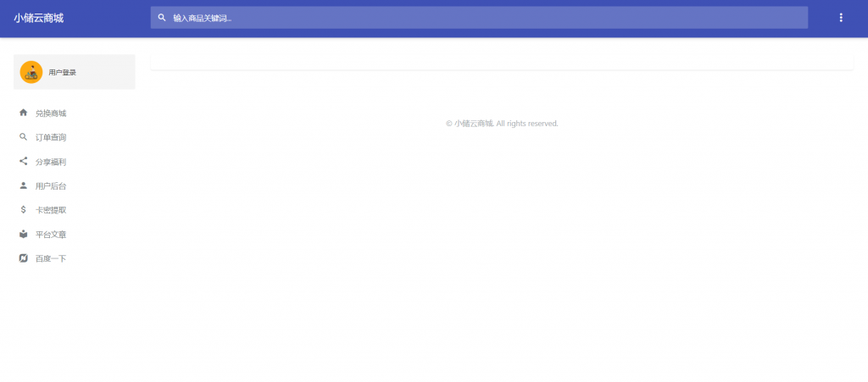This screenshot has height=382, width=868.
Task: Open the 兑换商城 menu item
Action: (51, 113)
